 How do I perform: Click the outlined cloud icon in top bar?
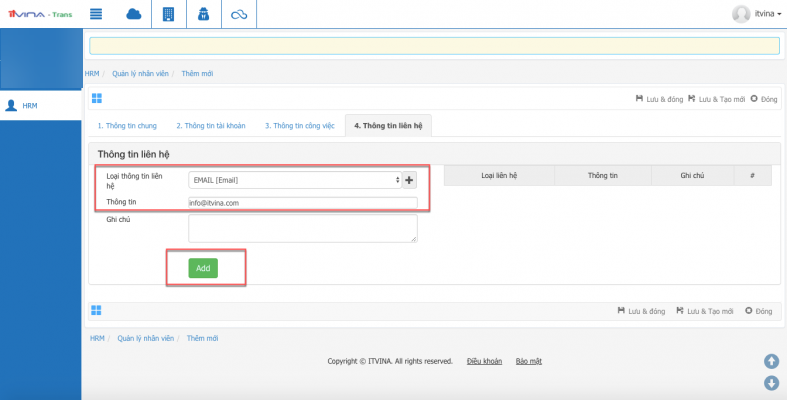238,14
